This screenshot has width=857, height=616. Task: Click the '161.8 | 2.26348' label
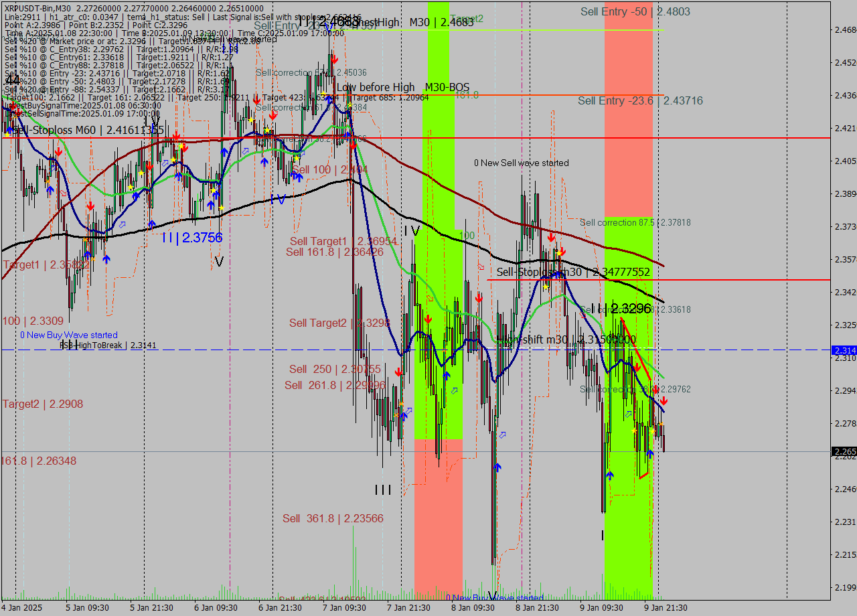(39, 461)
